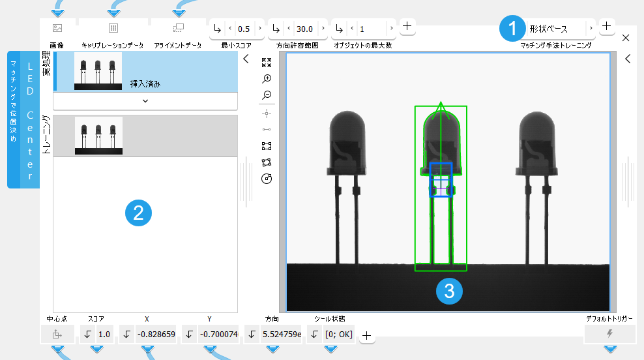Collapse the left image list panel arrow

tap(246, 59)
